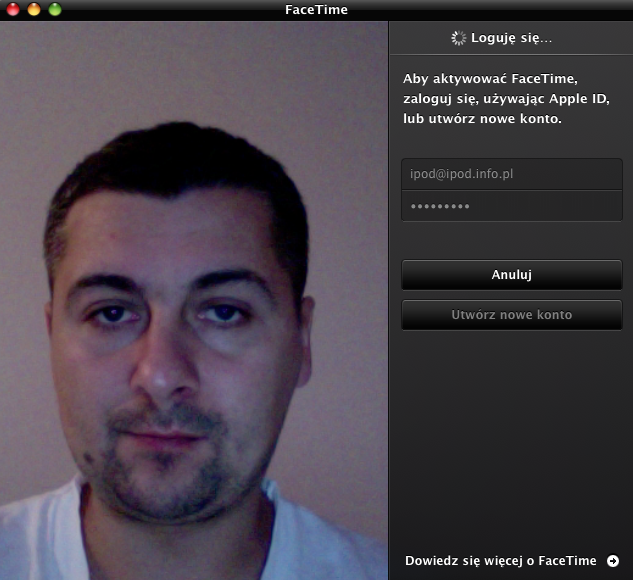This screenshot has width=633, height=580.
Task: Click the FaceTime window title
Action: (316, 9)
